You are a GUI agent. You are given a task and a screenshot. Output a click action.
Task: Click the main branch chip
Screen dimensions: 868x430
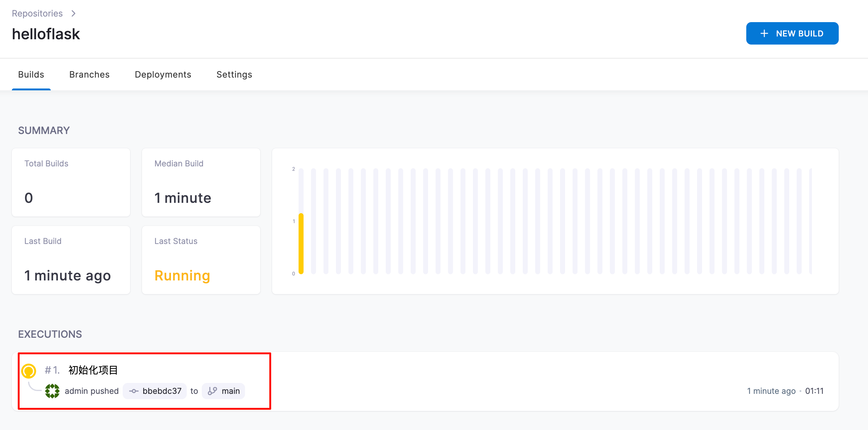(x=230, y=391)
